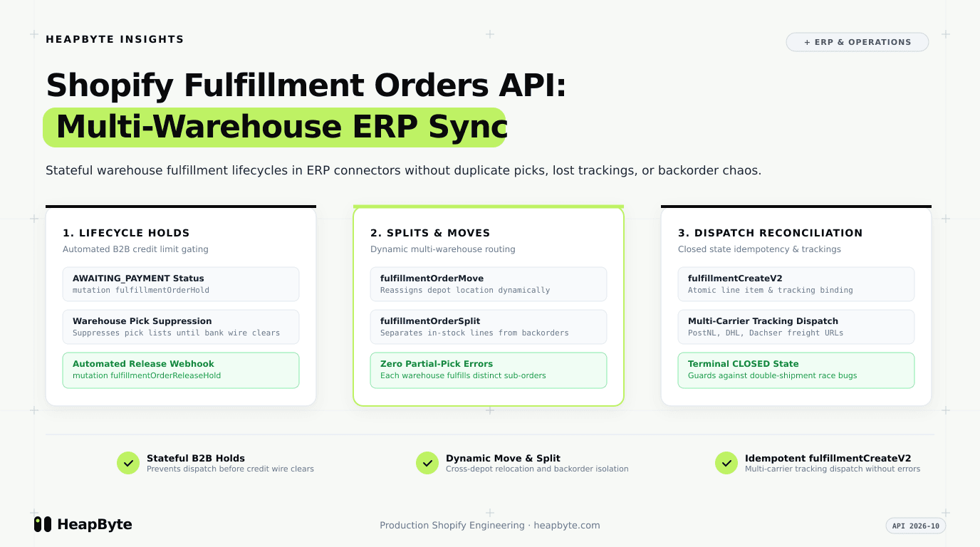
Task: Click the HeapByte logo icon
Action: (x=43, y=524)
